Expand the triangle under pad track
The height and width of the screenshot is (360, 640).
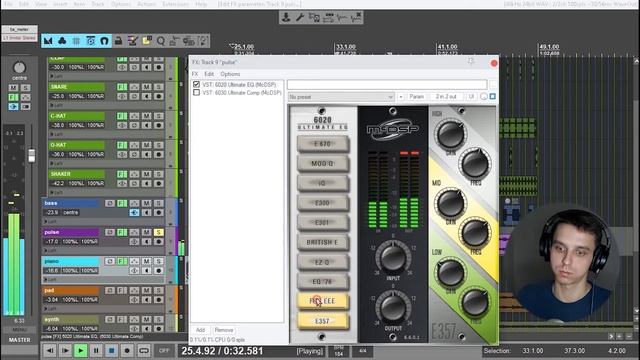46,309
